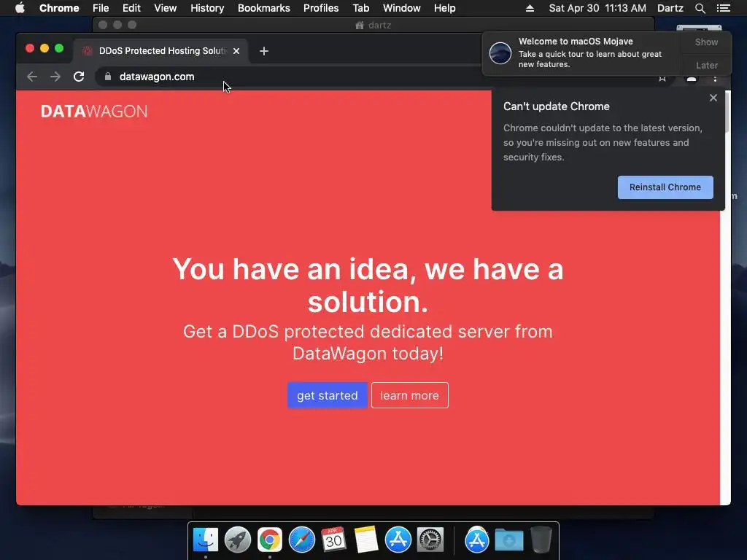
Task: View site security lock info
Action: click(108, 77)
